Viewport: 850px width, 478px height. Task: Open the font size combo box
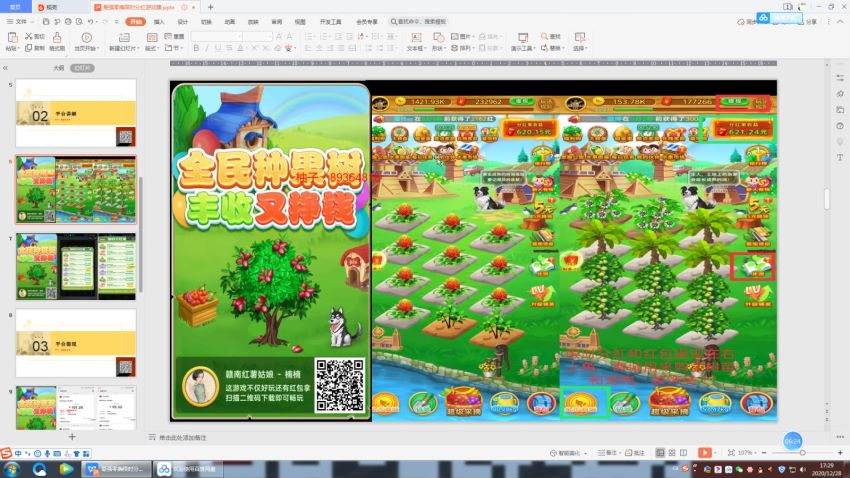point(257,36)
